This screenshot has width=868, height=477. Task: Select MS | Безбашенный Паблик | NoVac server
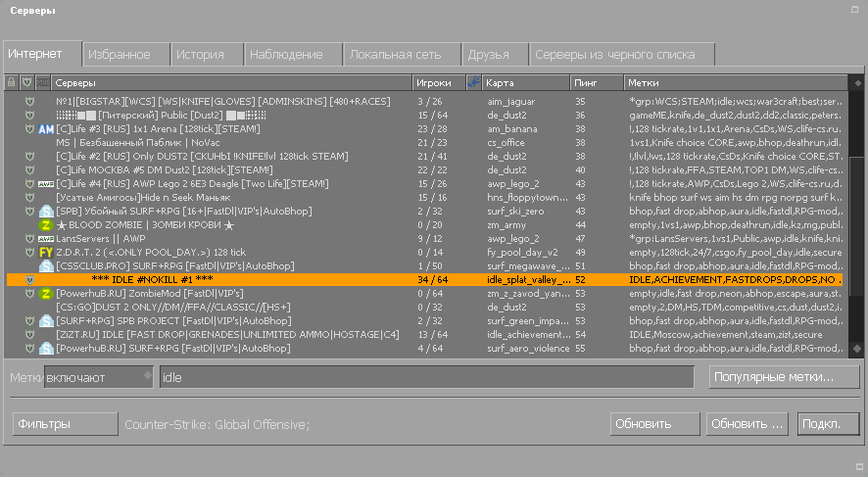click(426, 143)
